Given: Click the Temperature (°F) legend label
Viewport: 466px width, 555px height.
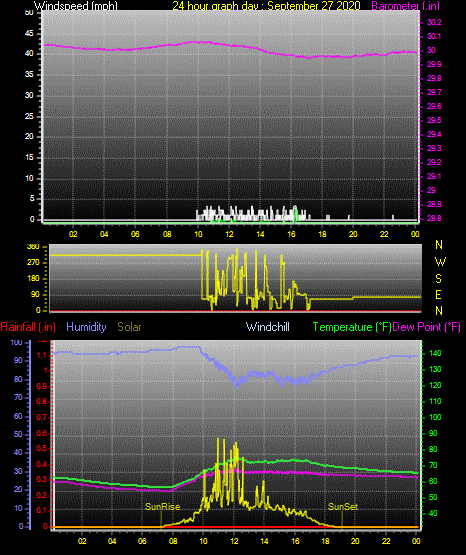Looking at the screenshot, I should coord(352,327).
